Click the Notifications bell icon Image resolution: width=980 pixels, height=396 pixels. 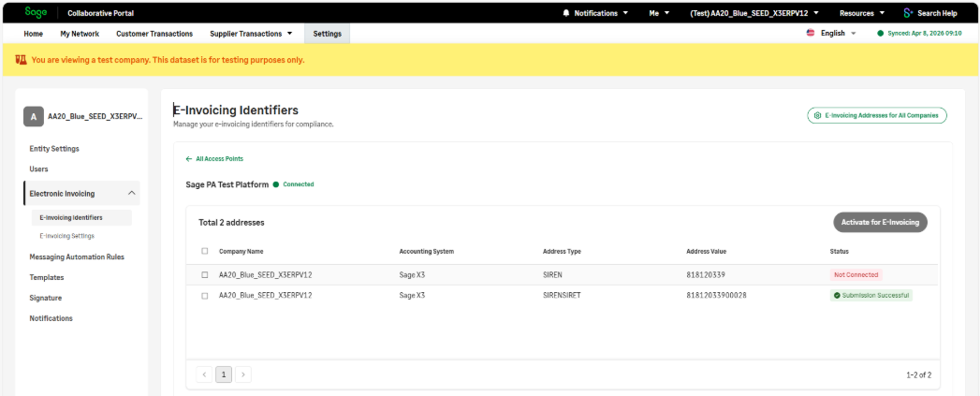pos(566,13)
